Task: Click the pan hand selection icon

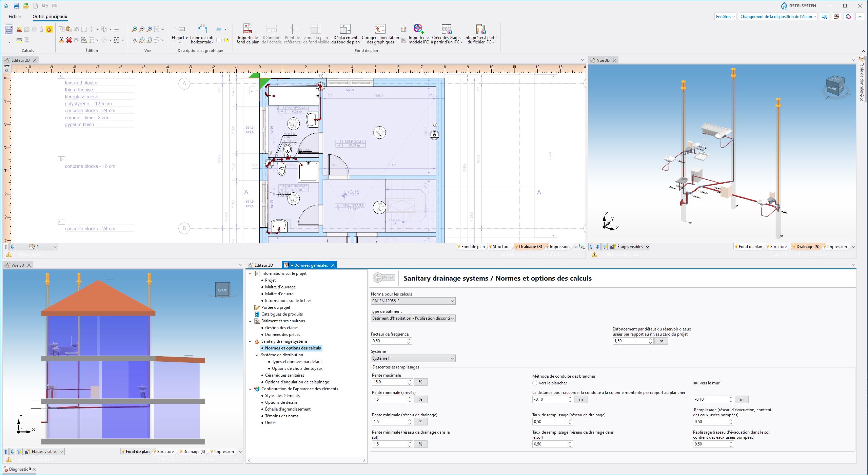Action: 134,40
